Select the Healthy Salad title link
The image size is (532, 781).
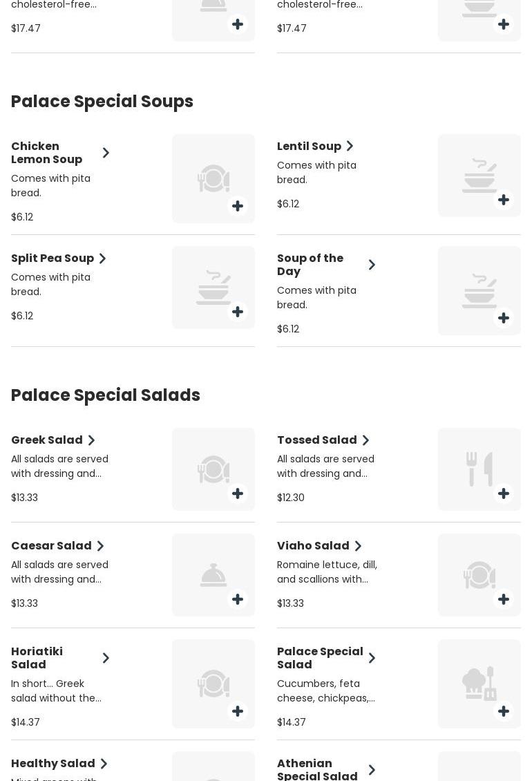[53, 763]
